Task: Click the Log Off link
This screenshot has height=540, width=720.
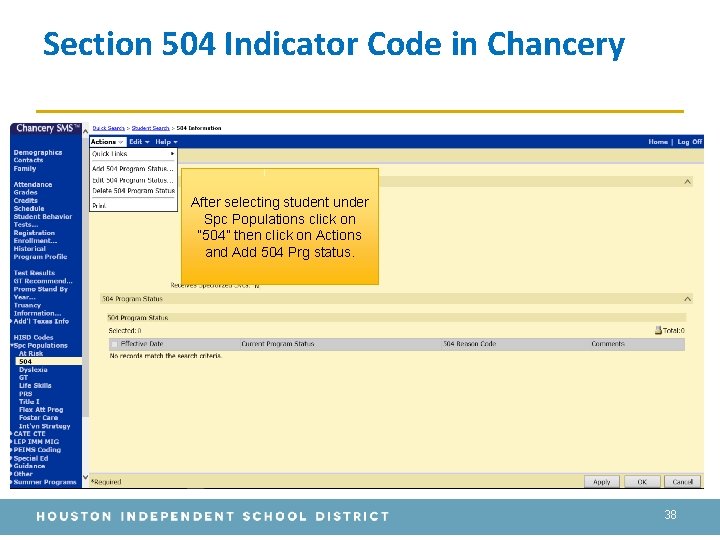Action: [689, 142]
